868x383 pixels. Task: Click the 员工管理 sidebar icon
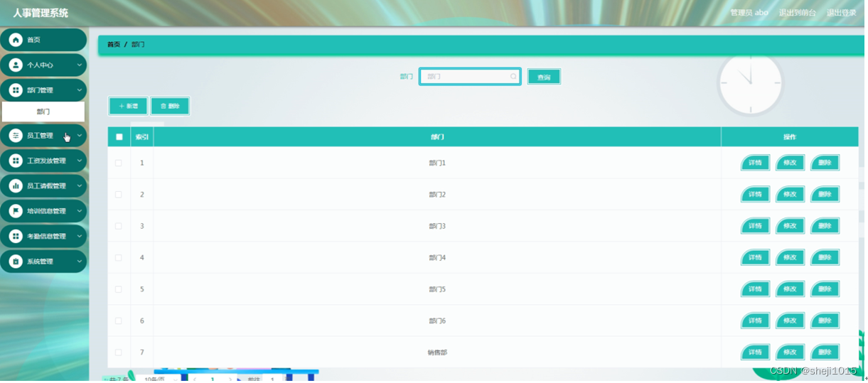coord(16,136)
